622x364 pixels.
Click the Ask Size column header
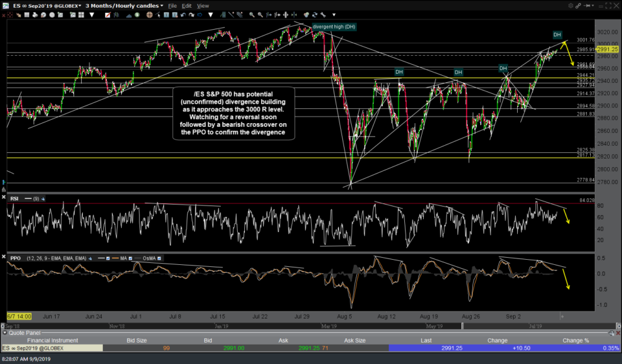tap(354, 340)
